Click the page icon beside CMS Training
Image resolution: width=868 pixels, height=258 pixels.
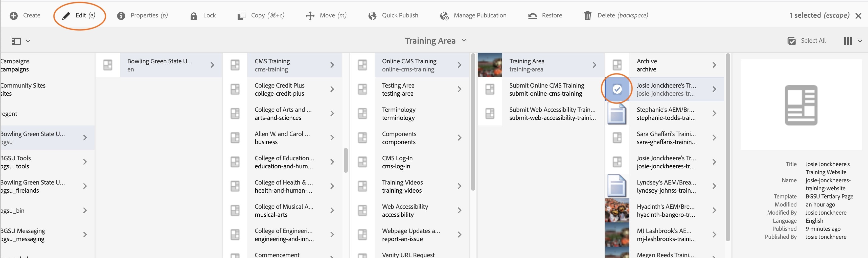pos(235,65)
